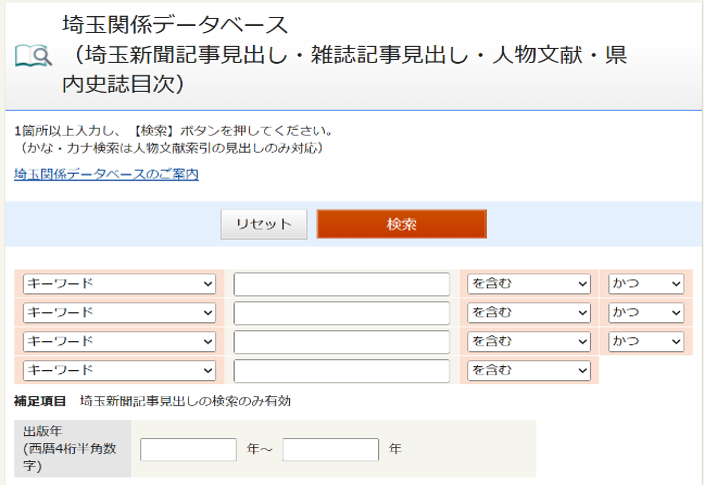The width and height of the screenshot is (704, 485).
Task: Open the first かつ operator dropdown
Action: pos(646,284)
